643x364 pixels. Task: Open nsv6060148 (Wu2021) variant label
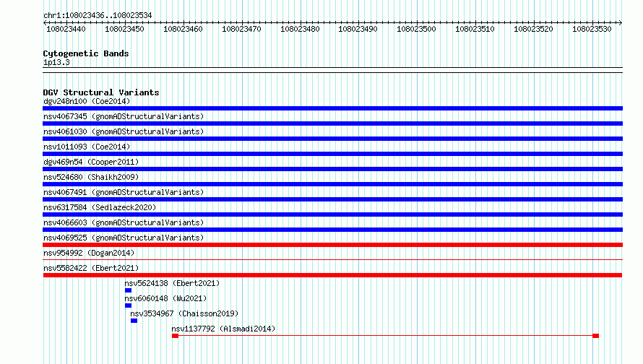[x=165, y=298]
